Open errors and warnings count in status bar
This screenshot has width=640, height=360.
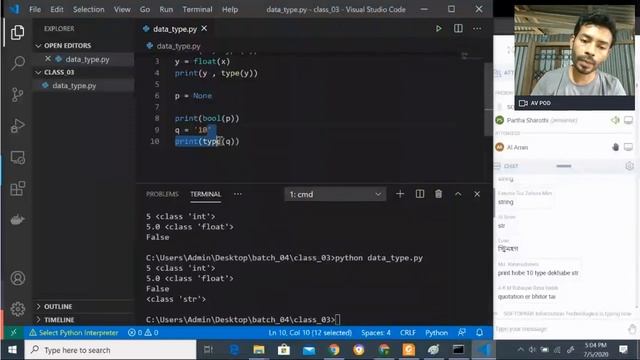point(143,333)
